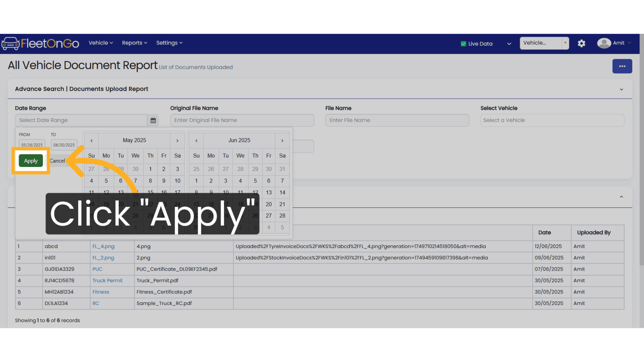644x362 pixels.
Task: Open the Fitness document link
Action: coord(101,292)
